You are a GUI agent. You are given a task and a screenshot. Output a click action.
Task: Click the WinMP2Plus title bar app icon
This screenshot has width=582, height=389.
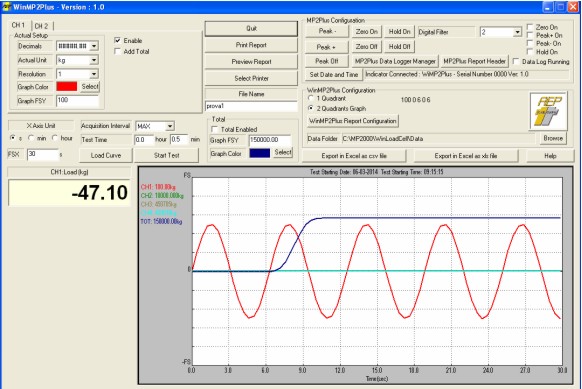(6, 7)
